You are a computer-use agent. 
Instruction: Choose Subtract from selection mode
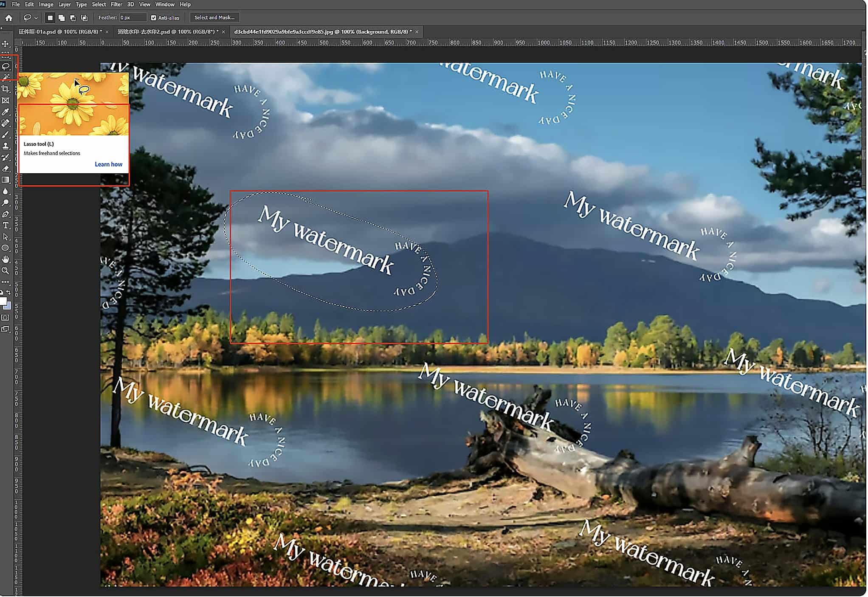tap(73, 18)
